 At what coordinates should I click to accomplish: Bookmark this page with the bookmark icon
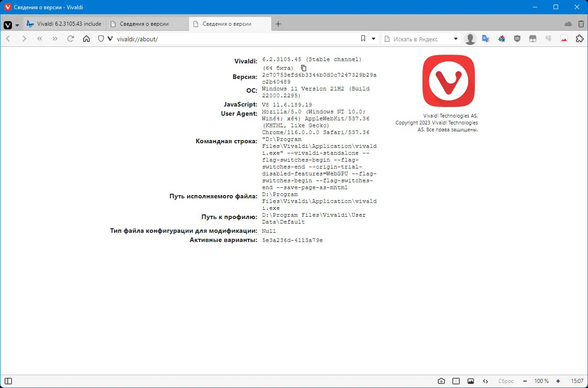[x=363, y=39]
